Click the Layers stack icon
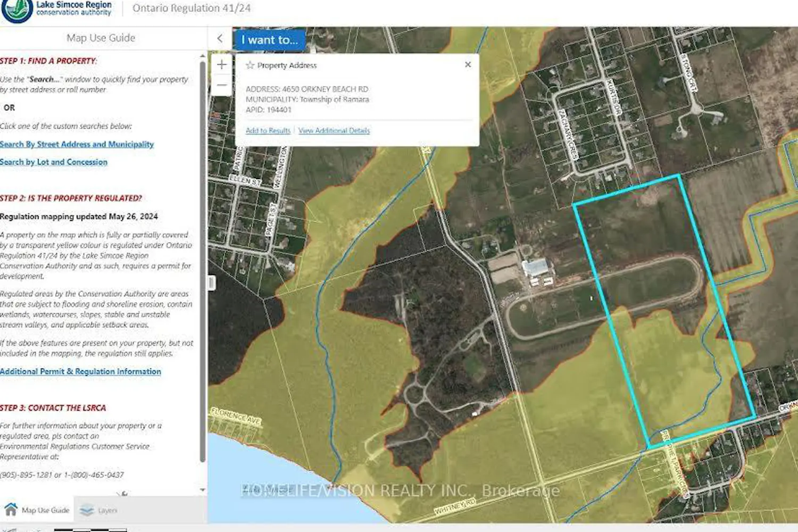 coord(87,510)
